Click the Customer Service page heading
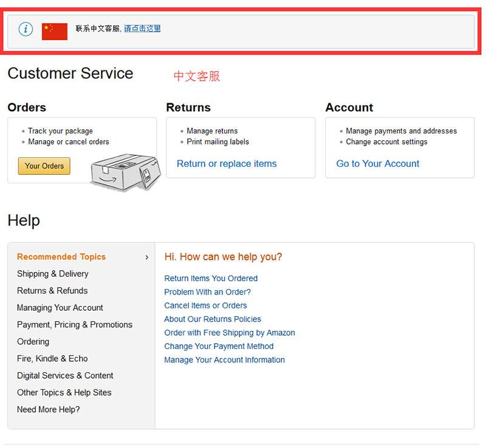This screenshot has height=448, width=486. click(70, 73)
